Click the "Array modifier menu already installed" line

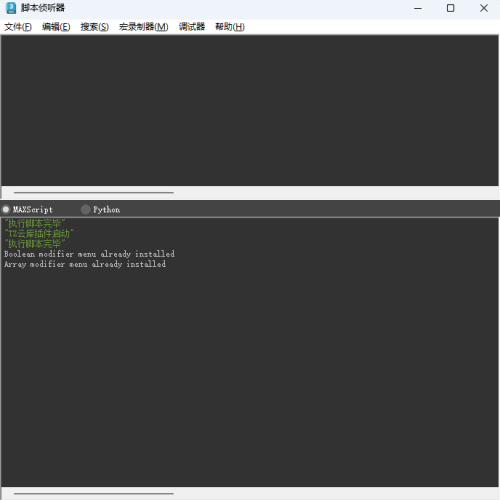coord(85,264)
